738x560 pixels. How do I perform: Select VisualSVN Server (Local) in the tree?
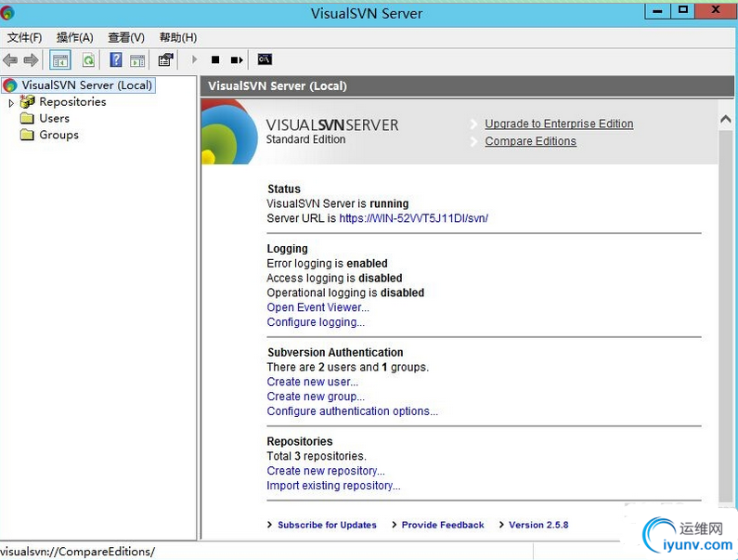click(86, 85)
